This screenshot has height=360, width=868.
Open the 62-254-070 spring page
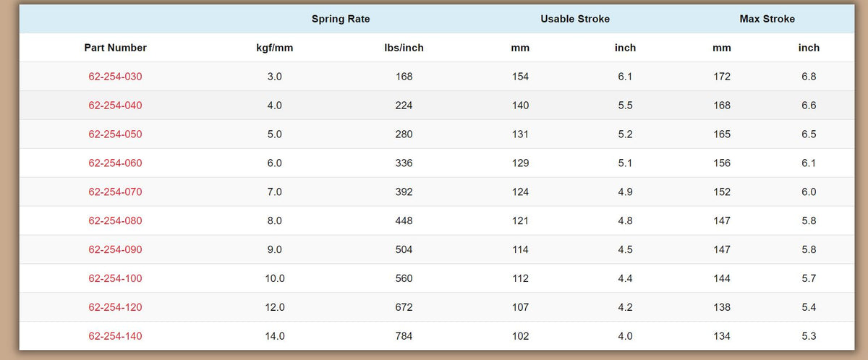coord(115,192)
